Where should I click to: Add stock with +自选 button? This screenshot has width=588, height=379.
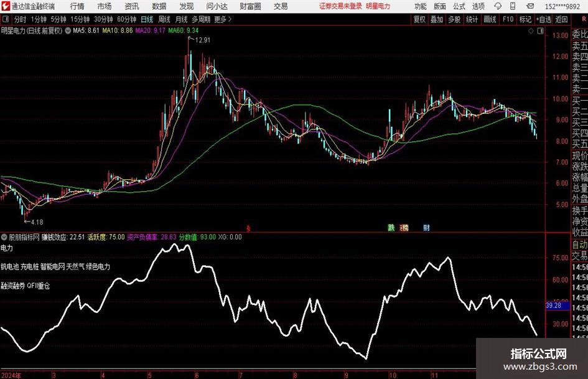coord(544,19)
